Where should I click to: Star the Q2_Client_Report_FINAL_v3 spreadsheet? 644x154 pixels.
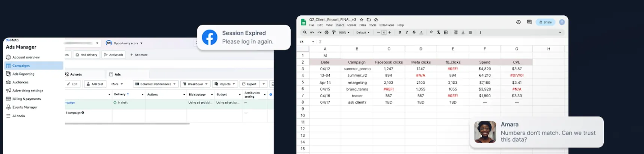click(362, 20)
